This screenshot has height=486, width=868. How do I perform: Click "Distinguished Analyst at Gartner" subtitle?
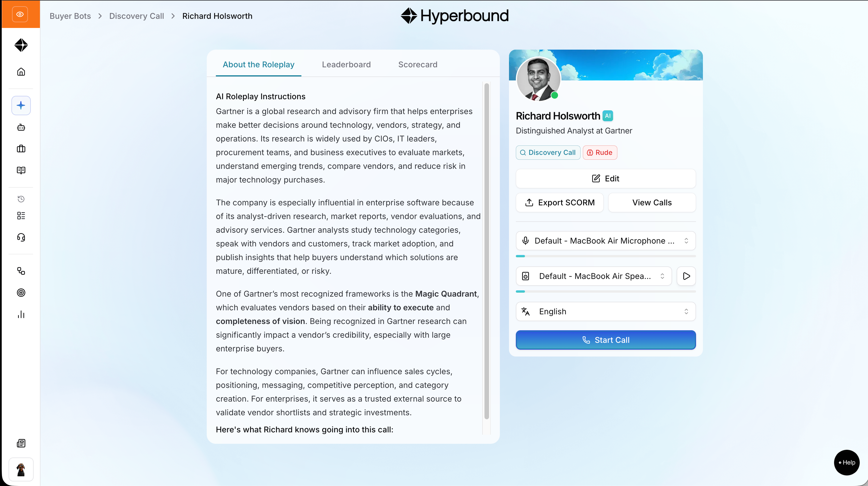pos(574,131)
